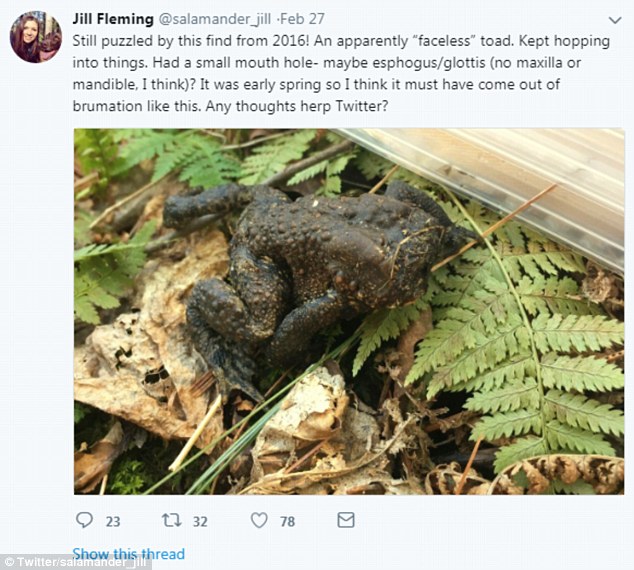634x570 pixels.
Task: Click the Show this thread link
Action: [128, 553]
